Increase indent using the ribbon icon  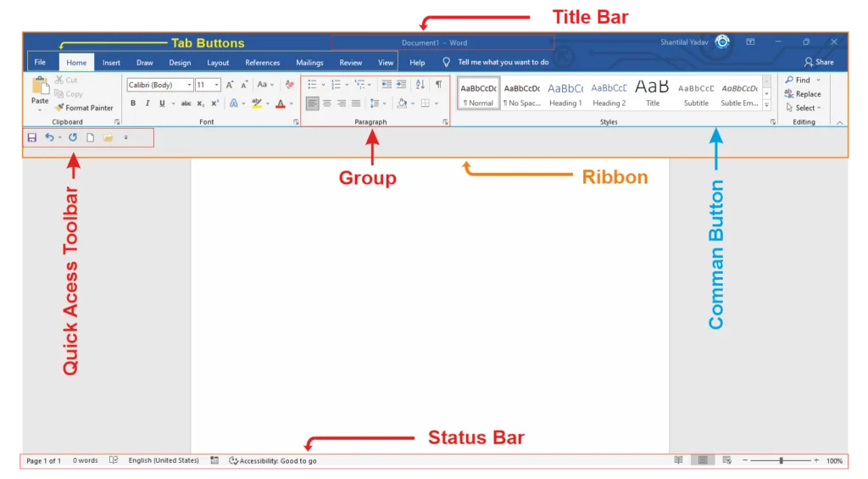coord(401,85)
